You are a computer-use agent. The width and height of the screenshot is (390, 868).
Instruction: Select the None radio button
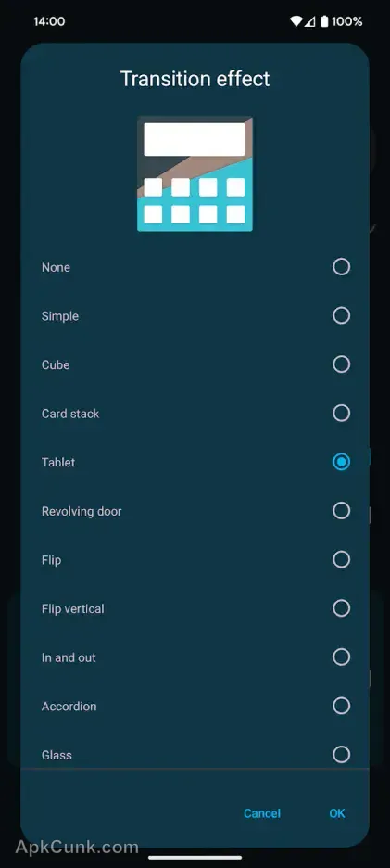[341, 267]
